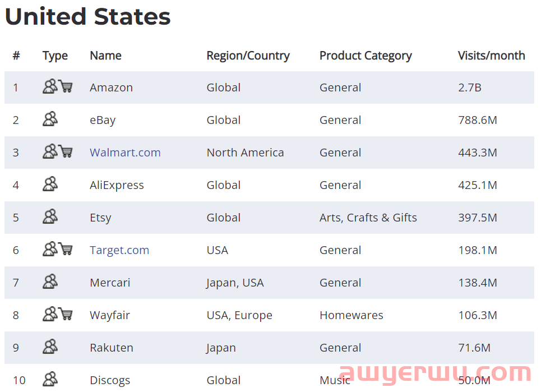The height and width of the screenshot is (392, 541).
Task: Click the people icon in Mercari row
Action: [x=50, y=282]
